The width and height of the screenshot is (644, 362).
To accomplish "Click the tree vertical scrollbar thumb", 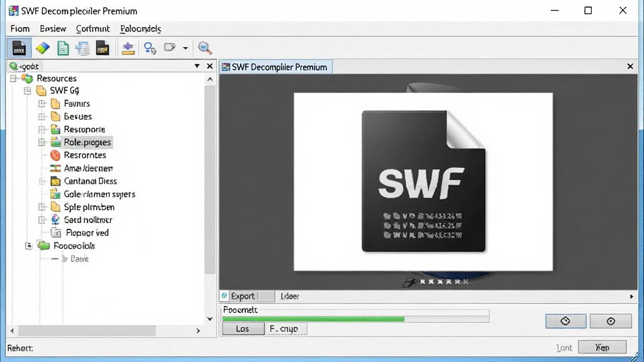I will [x=210, y=179].
